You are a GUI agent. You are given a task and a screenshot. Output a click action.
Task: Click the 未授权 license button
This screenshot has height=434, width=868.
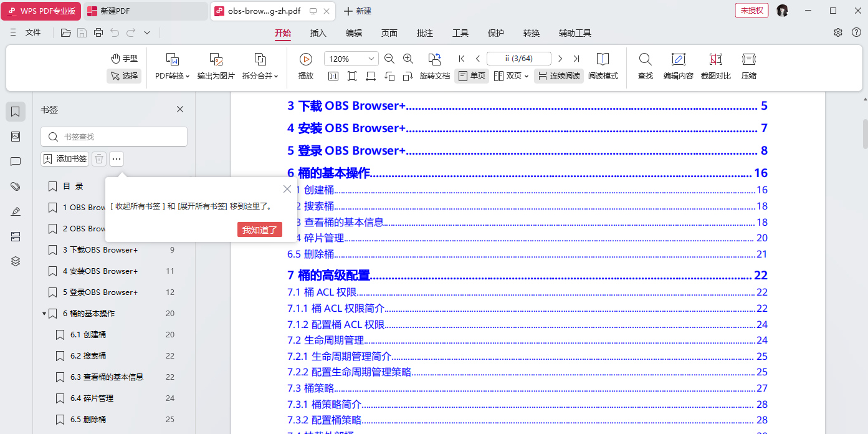point(751,11)
